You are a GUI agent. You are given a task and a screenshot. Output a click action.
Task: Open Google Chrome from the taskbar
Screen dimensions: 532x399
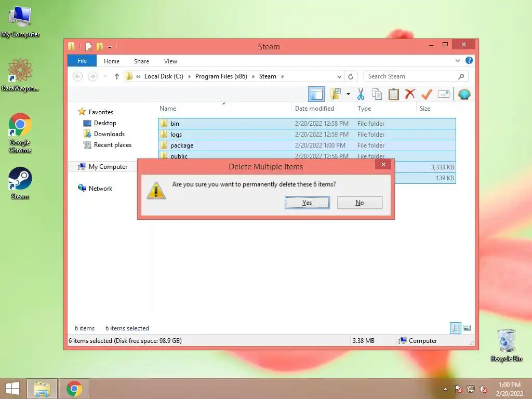(x=74, y=389)
